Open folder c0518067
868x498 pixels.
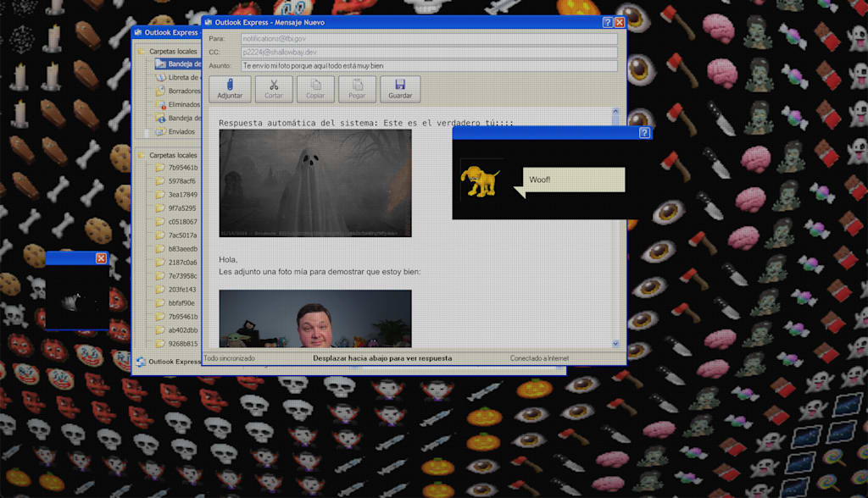pos(176,222)
